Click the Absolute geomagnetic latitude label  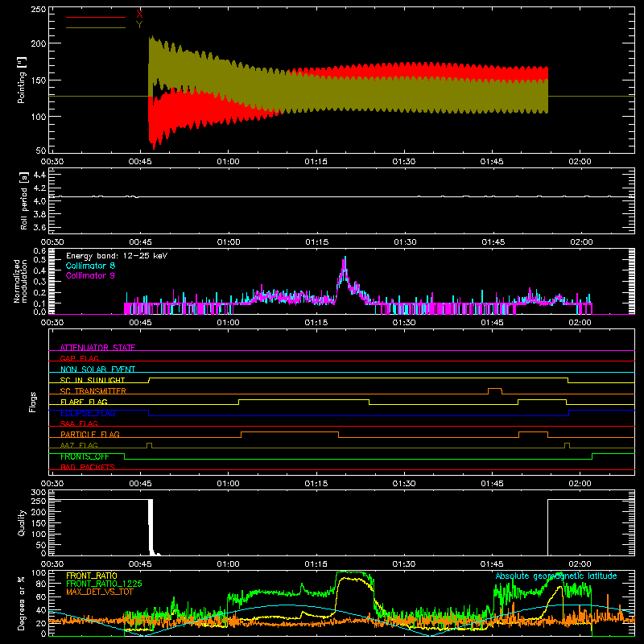556,576
